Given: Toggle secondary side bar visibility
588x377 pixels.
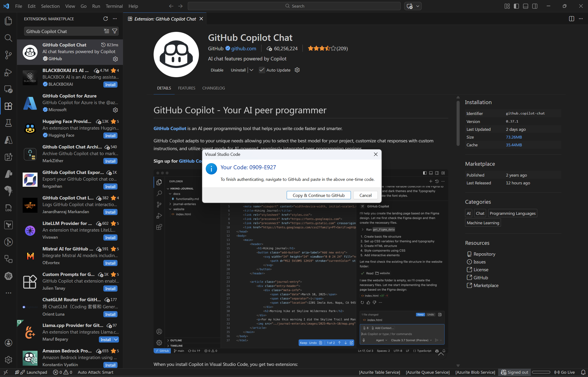Looking at the screenshot, I should 535,6.
